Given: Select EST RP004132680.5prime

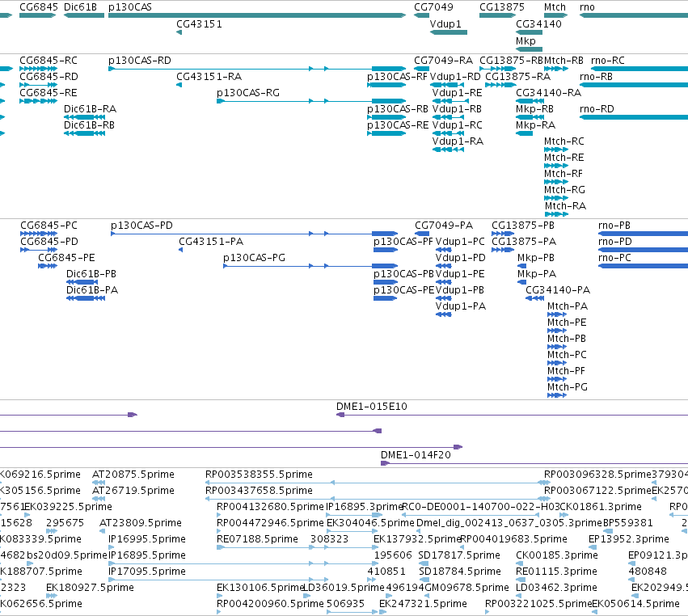Looking at the screenshot, I should click(x=219, y=515).
